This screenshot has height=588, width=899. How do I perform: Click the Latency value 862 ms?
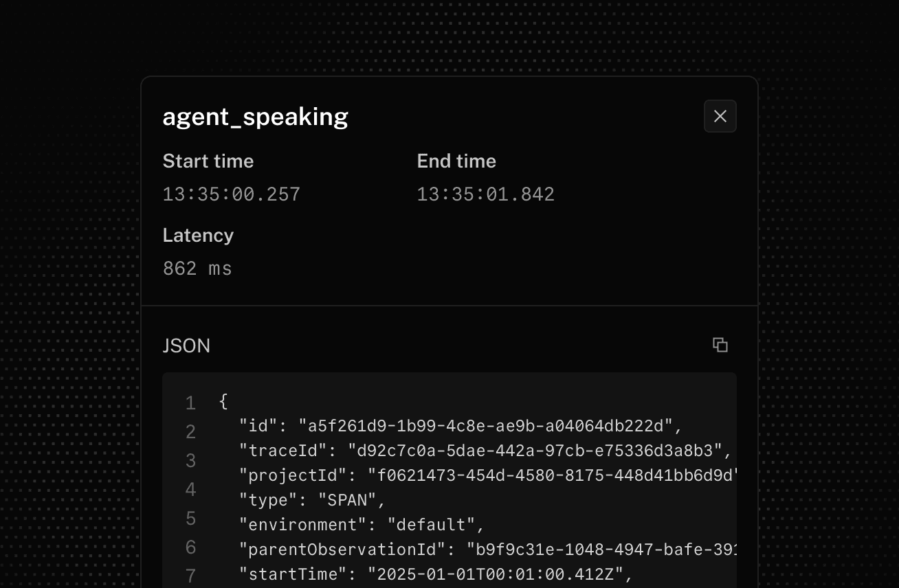[197, 268]
